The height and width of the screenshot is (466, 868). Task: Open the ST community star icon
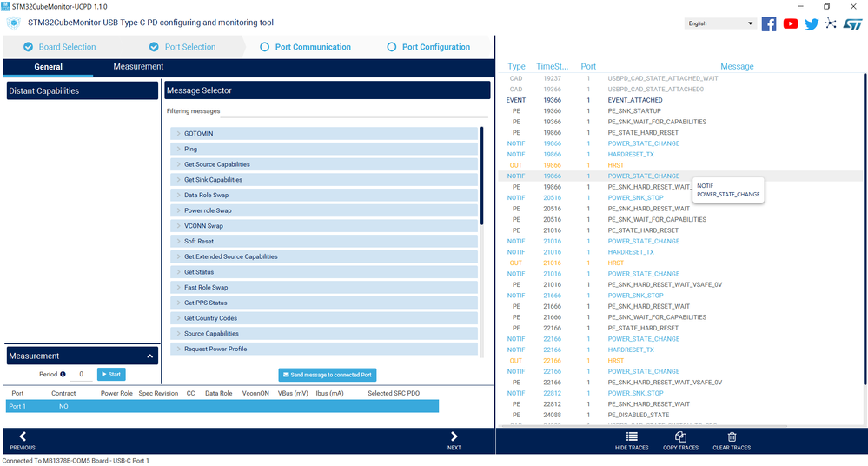[831, 23]
